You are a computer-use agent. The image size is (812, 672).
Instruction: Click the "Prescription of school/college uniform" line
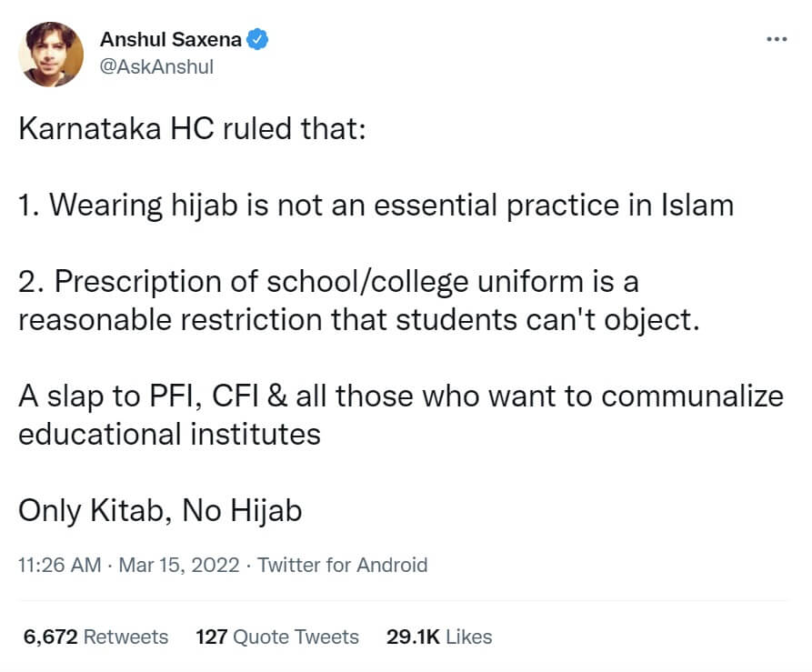point(327,281)
